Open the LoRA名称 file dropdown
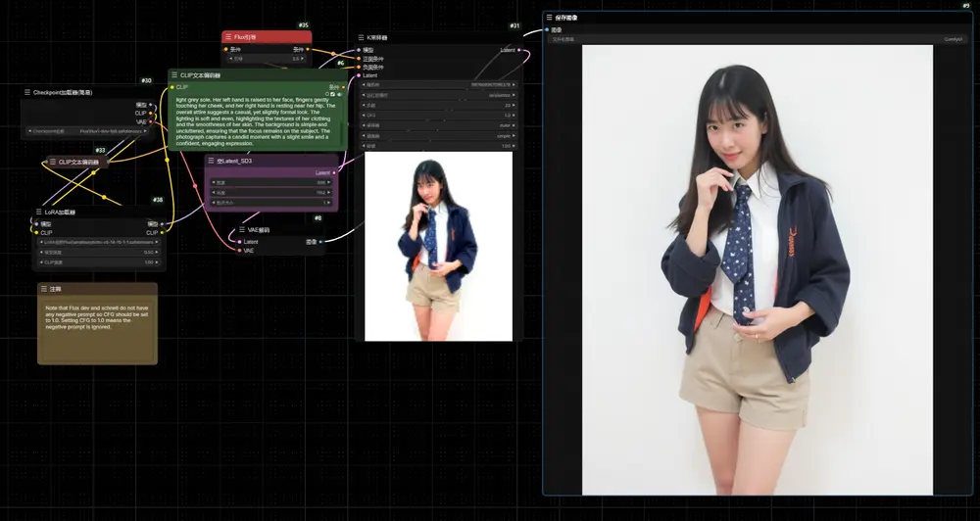The width and height of the screenshot is (980, 521). pos(99,242)
